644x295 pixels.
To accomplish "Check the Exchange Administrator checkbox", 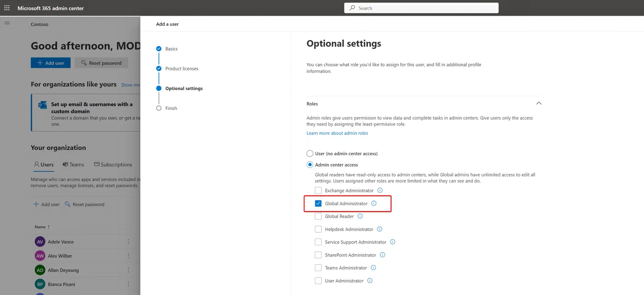I will (318, 191).
